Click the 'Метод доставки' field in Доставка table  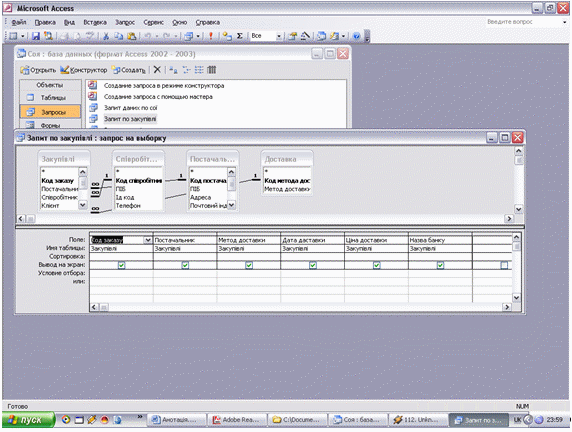coord(287,189)
